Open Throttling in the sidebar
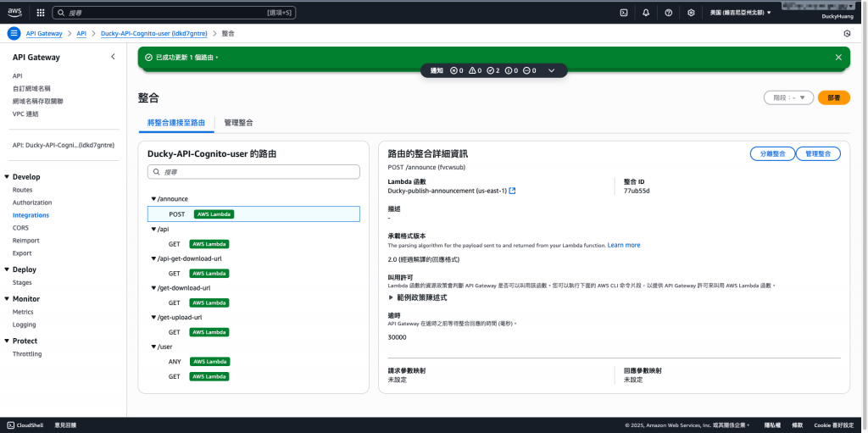 click(x=27, y=354)
